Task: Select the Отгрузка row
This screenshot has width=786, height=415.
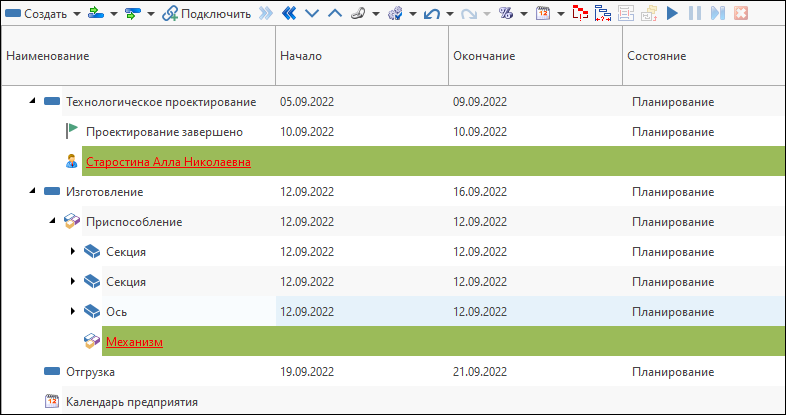Action: tap(393, 371)
